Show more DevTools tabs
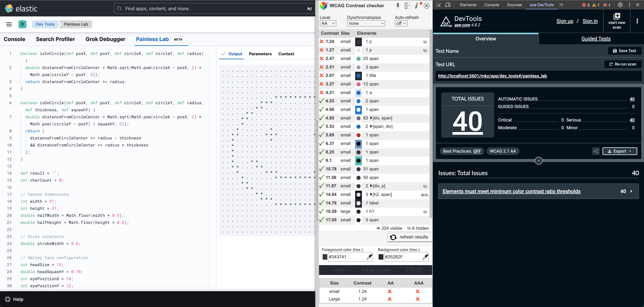This screenshot has width=644, height=307. pyautogui.click(x=561, y=5)
